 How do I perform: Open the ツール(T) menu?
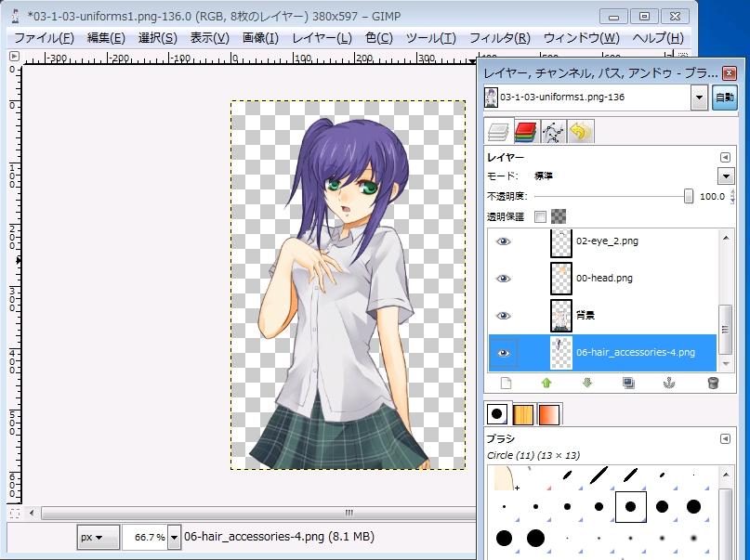[x=431, y=38]
